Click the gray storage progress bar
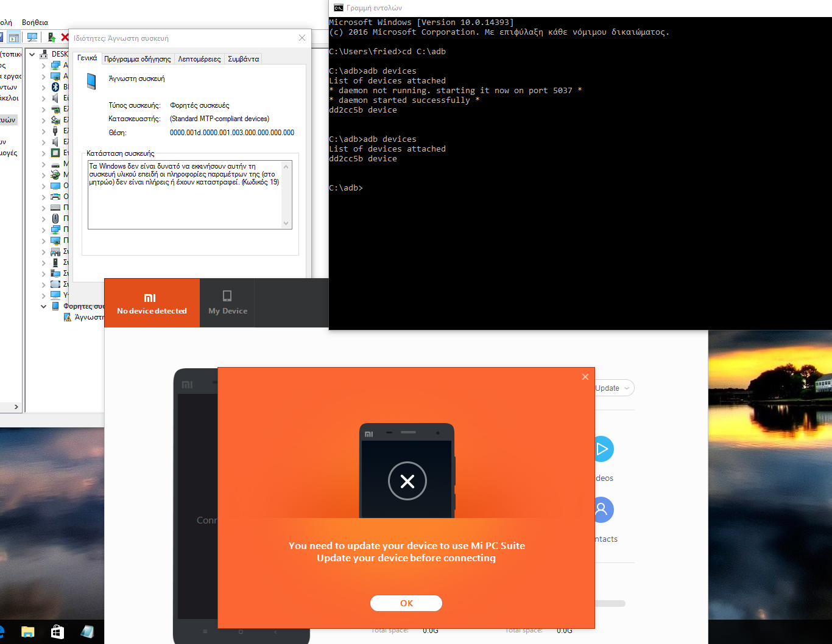This screenshot has width=832, height=644. (x=610, y=604)
